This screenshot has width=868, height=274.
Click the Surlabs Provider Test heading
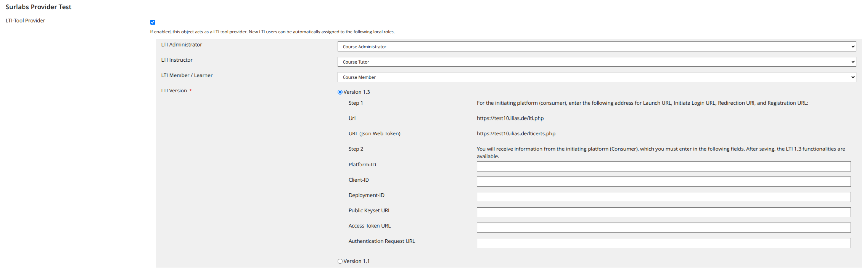[x=38, y=7]
